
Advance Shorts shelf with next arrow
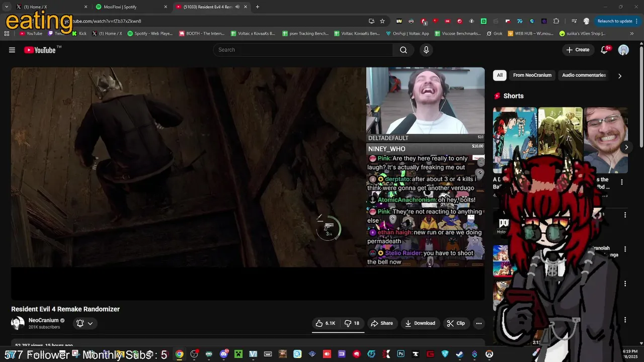pyautogui.click(x=626, y=147)
